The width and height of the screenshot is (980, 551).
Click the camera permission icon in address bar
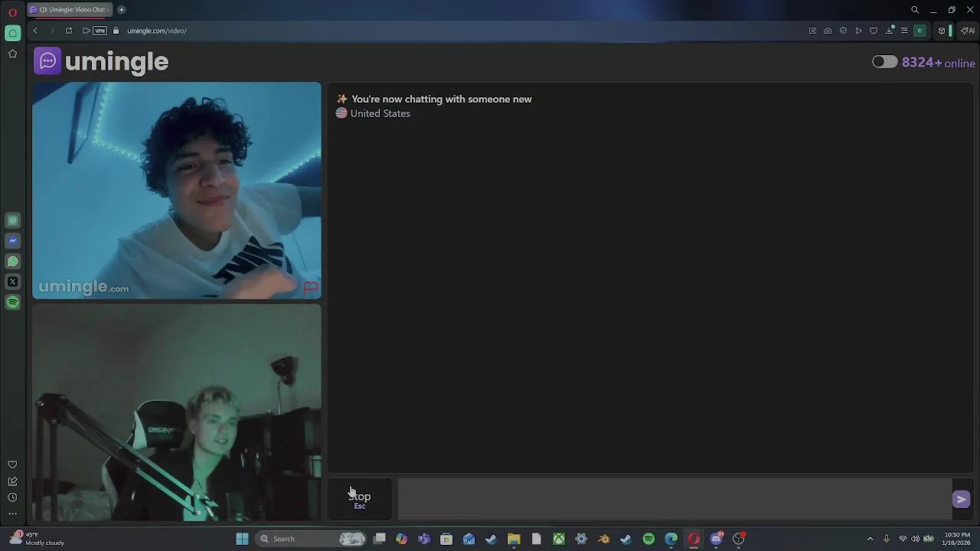coord(86,31)
